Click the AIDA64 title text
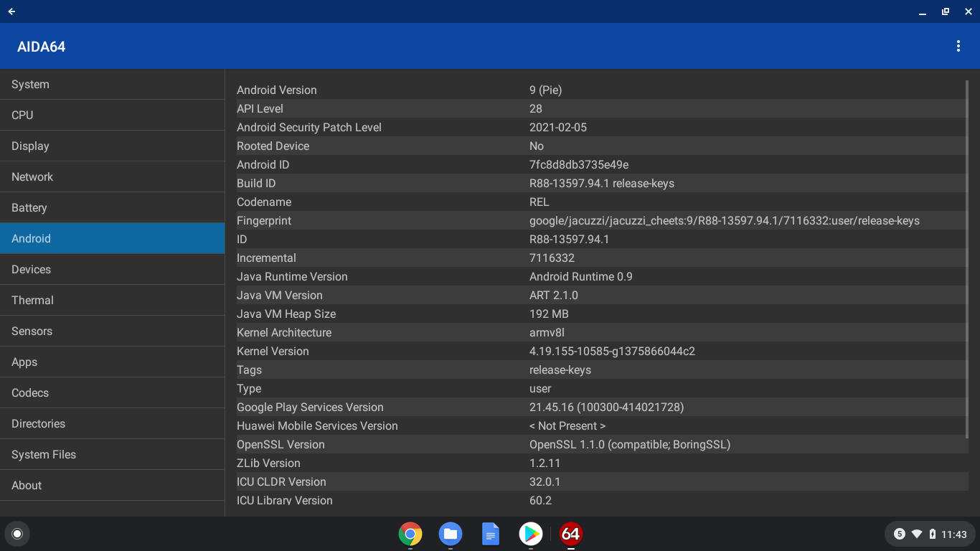The height and width of the screenshot is (551, 980). tap(42, 47)
